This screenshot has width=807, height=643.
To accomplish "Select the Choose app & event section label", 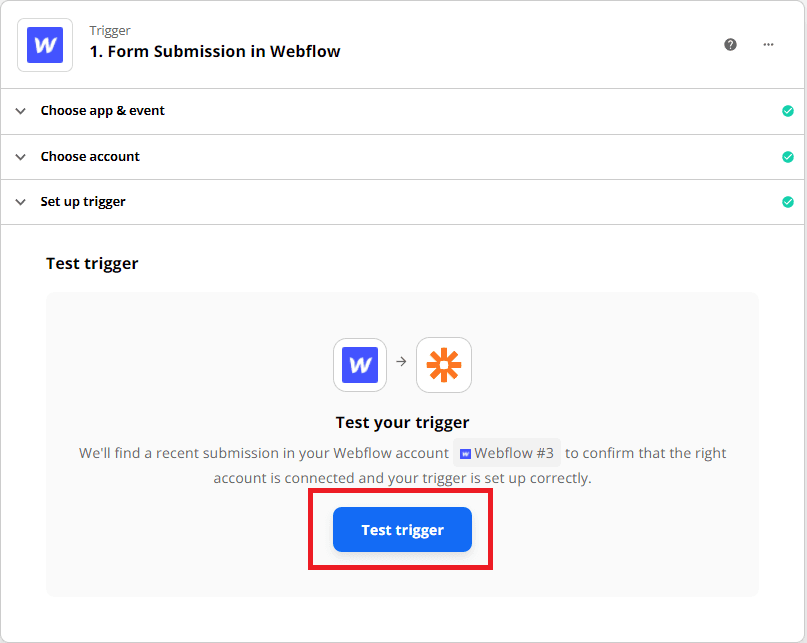I will (102, 111).
